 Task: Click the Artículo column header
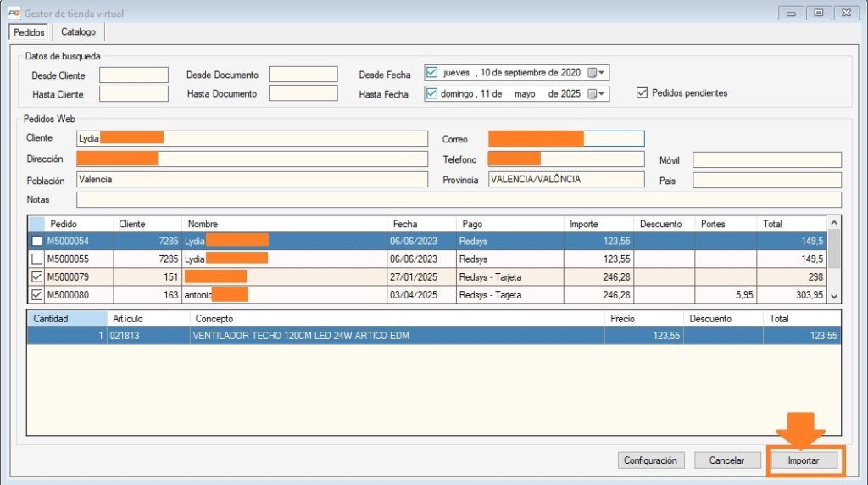[x=149, y=318]
